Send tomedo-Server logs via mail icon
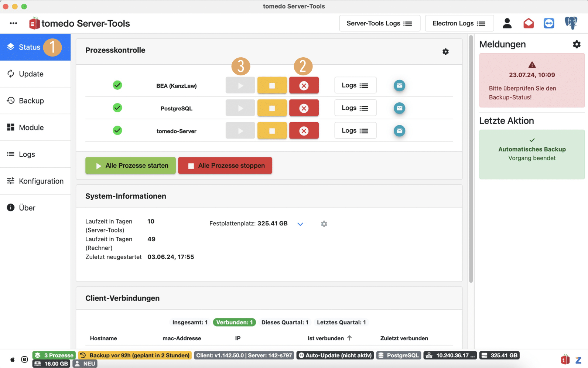This screenshot has height=368, width=588. point(399,131)
